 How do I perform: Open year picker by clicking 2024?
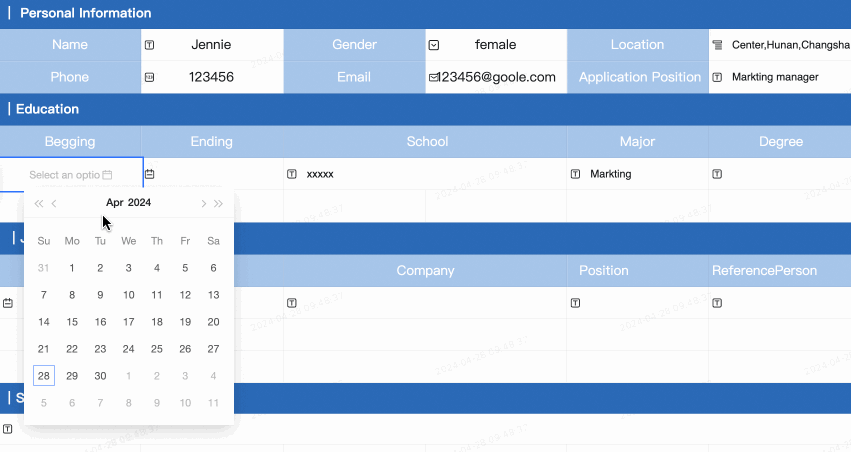point(139,202)
